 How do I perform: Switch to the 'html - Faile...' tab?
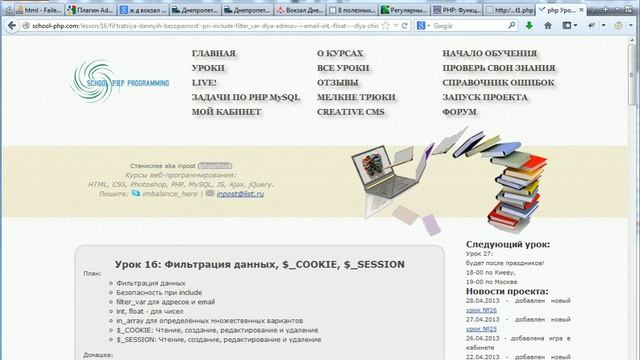pyautogui.click(x=39, y=10)
